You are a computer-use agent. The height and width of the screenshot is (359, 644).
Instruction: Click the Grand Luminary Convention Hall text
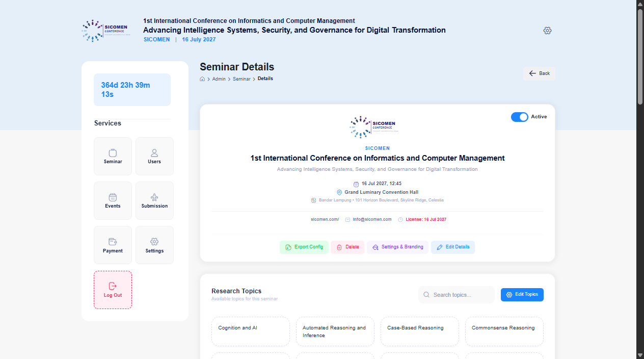pos(381,192)
